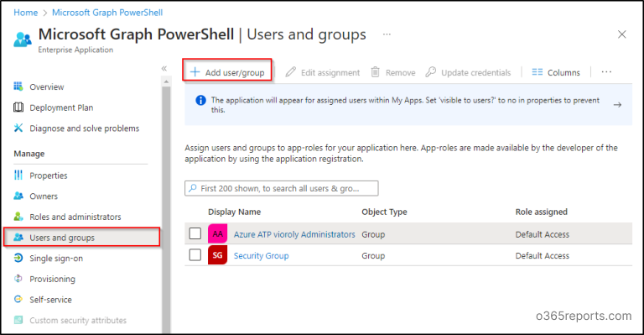
Task: Click the pencil icon for Edit assignment
Action: click(x=291, y=72)
